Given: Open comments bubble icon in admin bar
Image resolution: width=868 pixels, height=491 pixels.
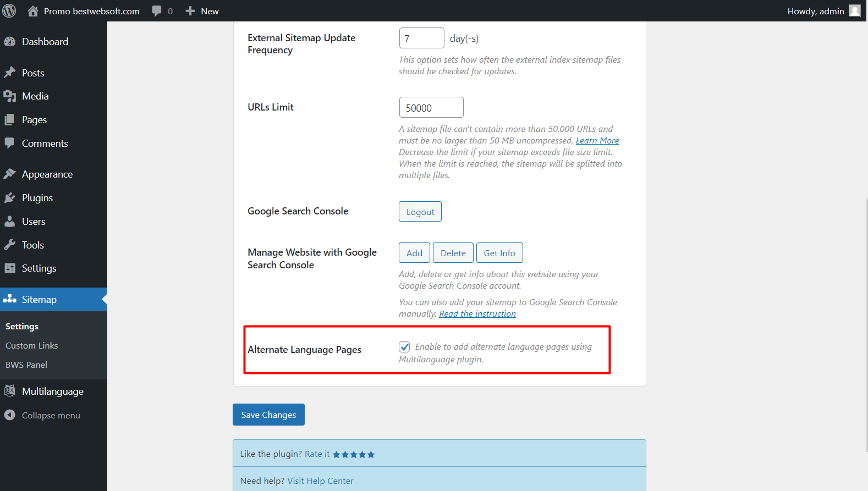Looking at the screenshot, I should pos(157,11).
